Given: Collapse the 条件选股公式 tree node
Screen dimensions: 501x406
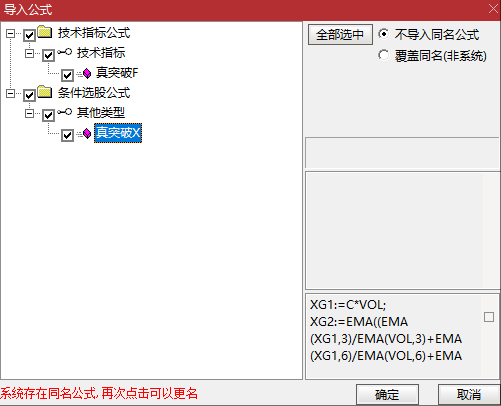Looking at the screenshot, I should (x=10, y=93).
